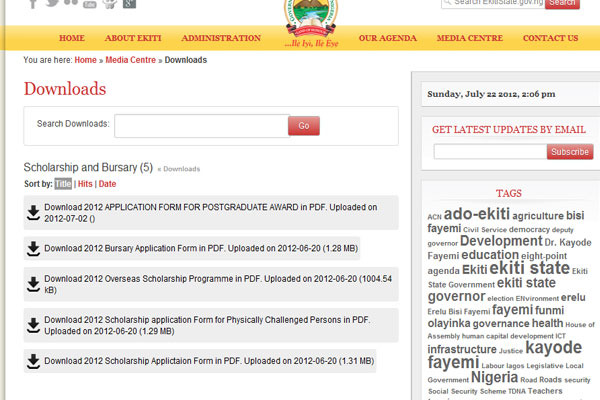Click download arrow for Bursary Application Form
The height and width of the screenshot is (400, 600).
33,248
